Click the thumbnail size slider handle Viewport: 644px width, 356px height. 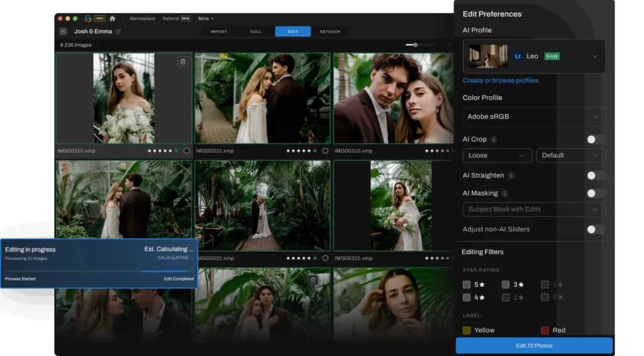coord(415,45)
